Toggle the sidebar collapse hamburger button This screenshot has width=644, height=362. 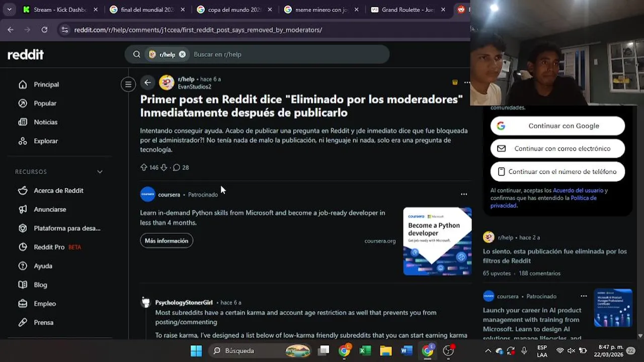click(x=128, y=84)
